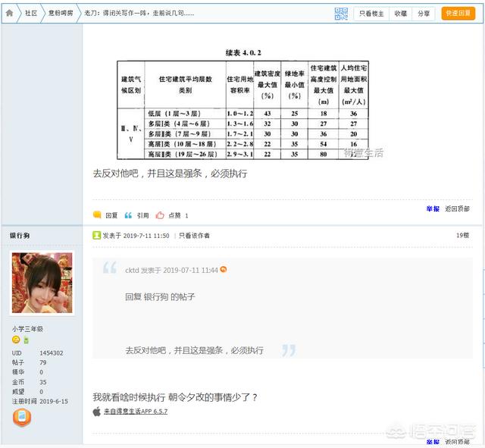Open the QR code icon
Viewport: 485px width, 448px height.
340,13
